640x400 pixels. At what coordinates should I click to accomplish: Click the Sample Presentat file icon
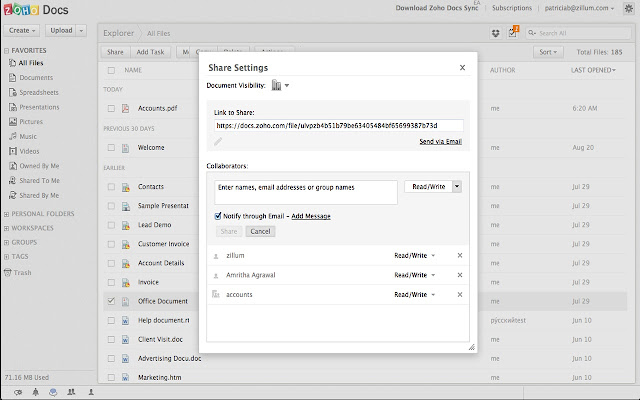tap(126, 206)
